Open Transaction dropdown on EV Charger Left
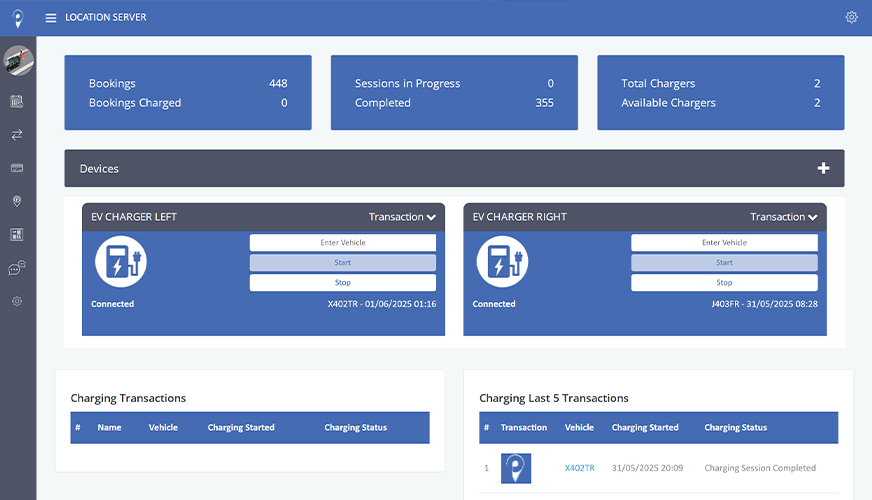This screenshot has height=500, width=872. click(402, 217)
